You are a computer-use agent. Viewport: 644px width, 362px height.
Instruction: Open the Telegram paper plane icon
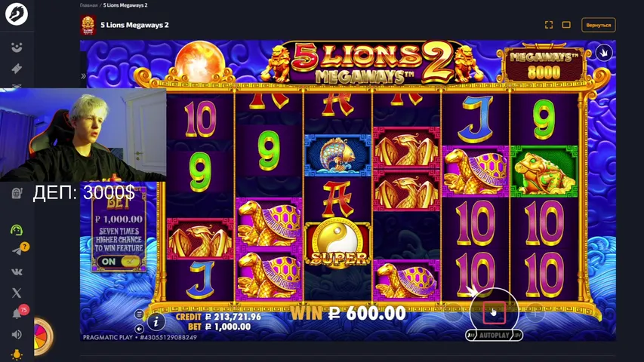pyautogui.click(x=17, y=250)
